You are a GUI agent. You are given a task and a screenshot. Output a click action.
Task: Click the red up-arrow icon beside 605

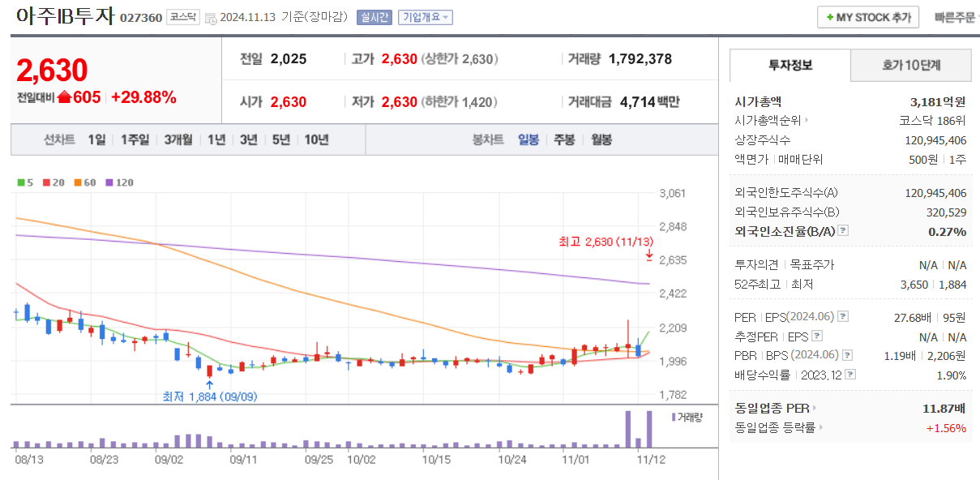tap(64, 98)
